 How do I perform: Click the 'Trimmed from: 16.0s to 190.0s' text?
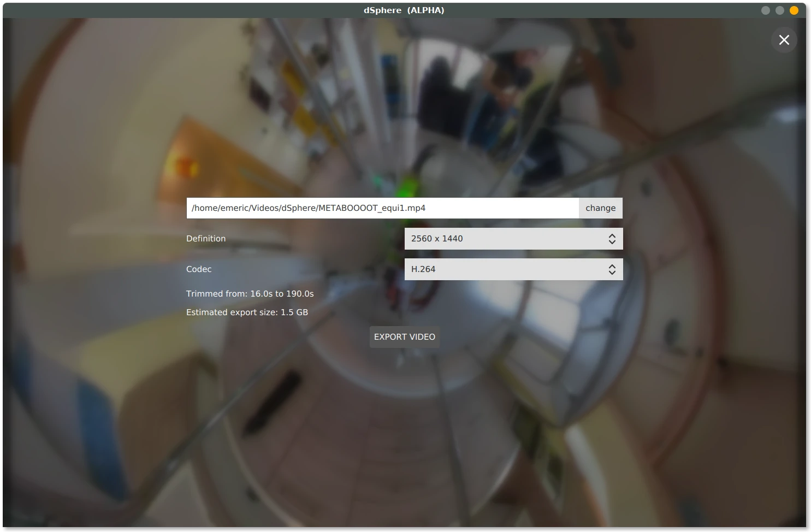(x=250, y=294)
